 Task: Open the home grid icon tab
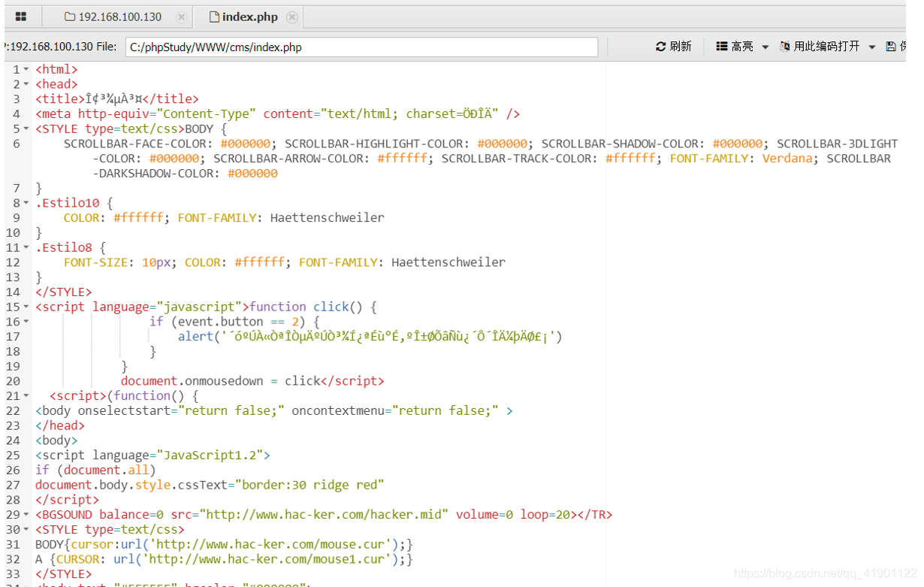[21, 17]
